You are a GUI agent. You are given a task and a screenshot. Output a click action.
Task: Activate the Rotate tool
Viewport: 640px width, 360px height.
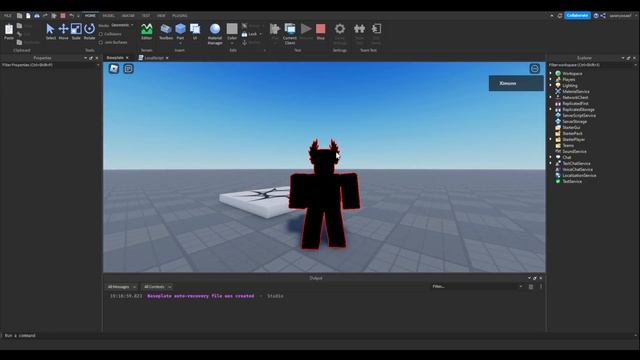click(x=89, y=31)
